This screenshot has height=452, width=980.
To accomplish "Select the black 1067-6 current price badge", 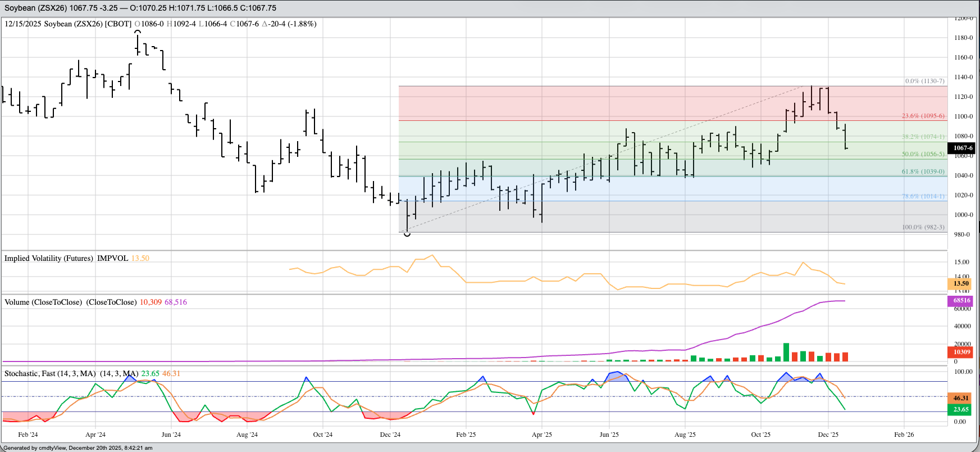I will pos(963,148).
